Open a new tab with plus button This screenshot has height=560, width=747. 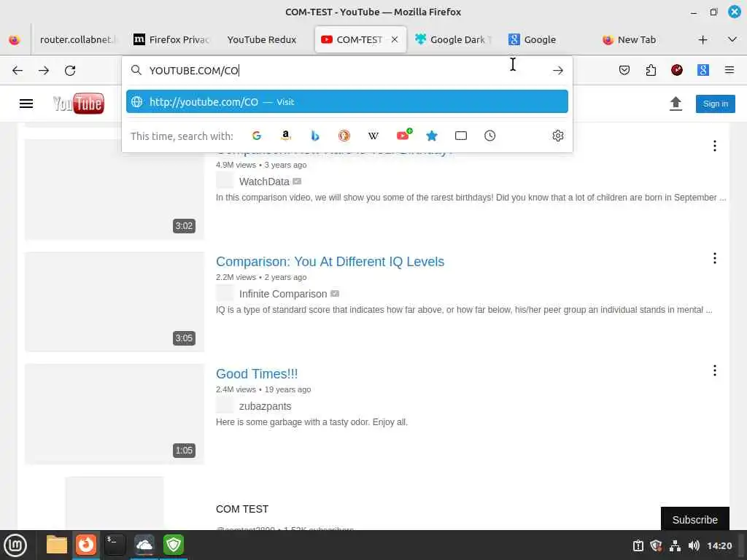(703, 39)
